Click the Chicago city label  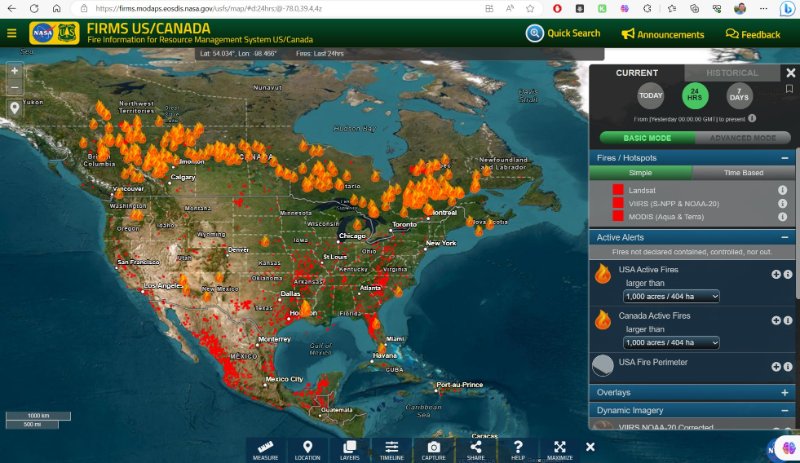point(352,236)
